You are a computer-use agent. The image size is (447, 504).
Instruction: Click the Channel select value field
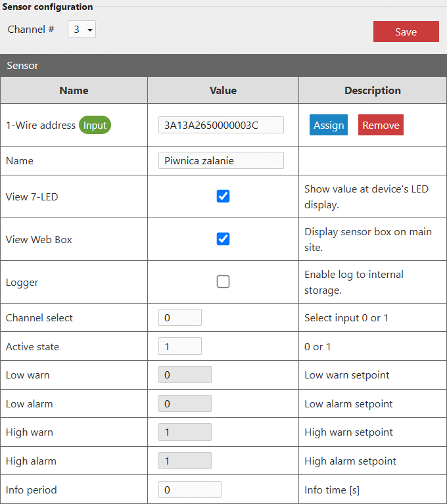[180, 317]
